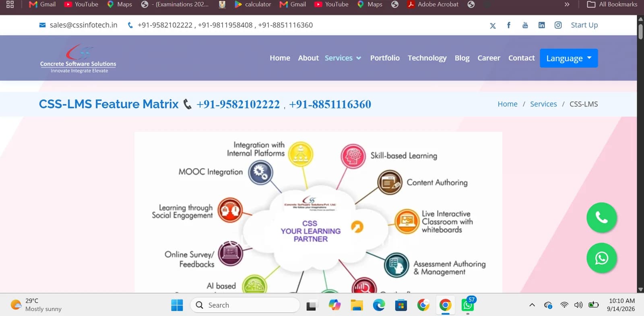Click the Learning through Social Engagement icon
Image resolution: width=644 pixels, height=316 pixels.
click(230, 210)
